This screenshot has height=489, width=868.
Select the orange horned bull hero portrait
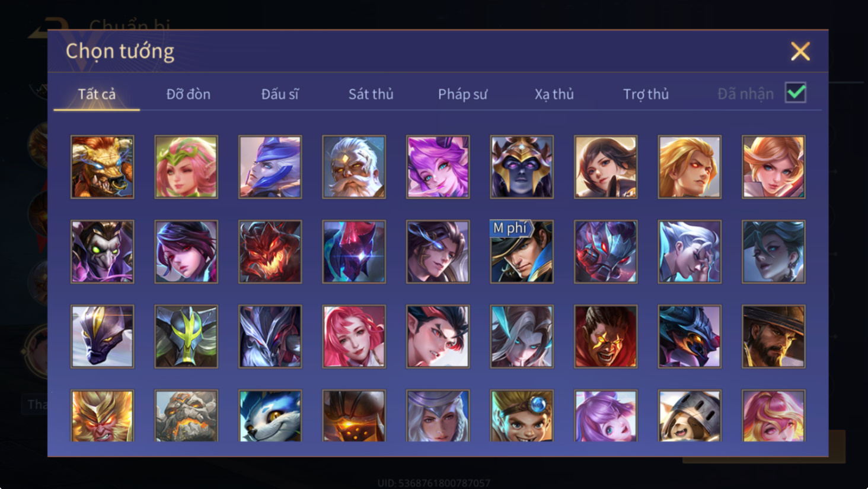[103, 167]
